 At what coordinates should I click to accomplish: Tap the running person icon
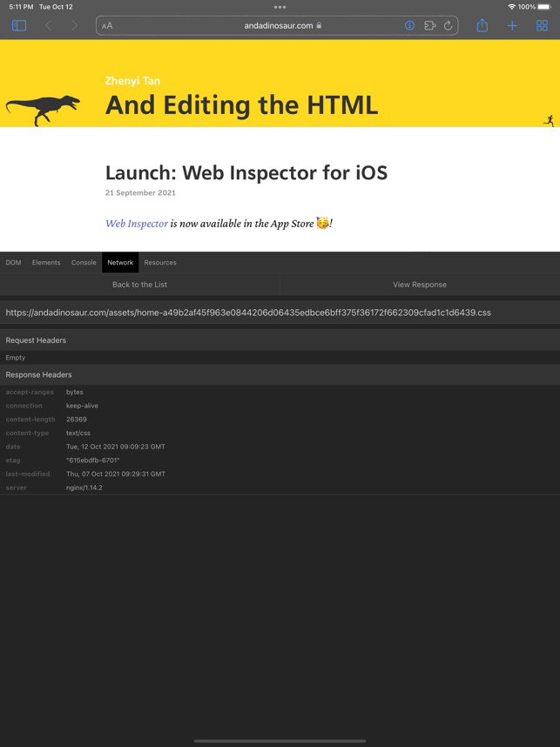click(549, 121)
